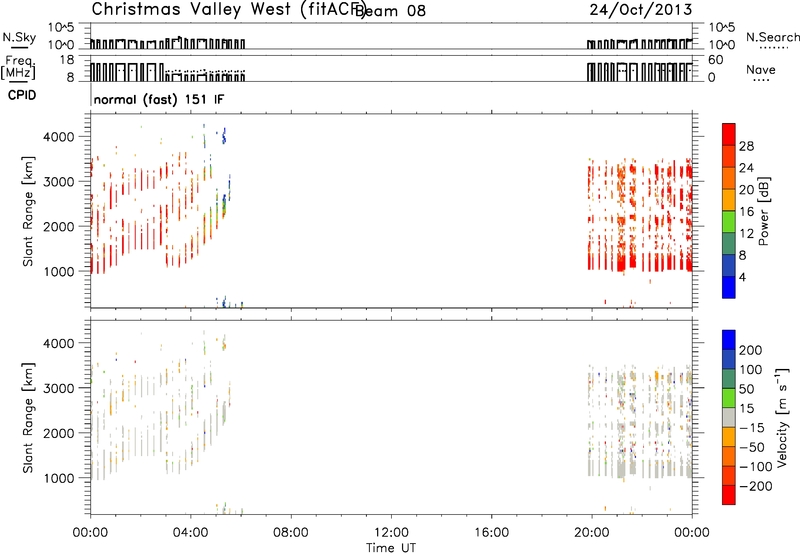Image resolution: width=800 pixels, height=554 pixels.
Task: Click the -200 tick on Velocity color bar
Action: (755, 486)
